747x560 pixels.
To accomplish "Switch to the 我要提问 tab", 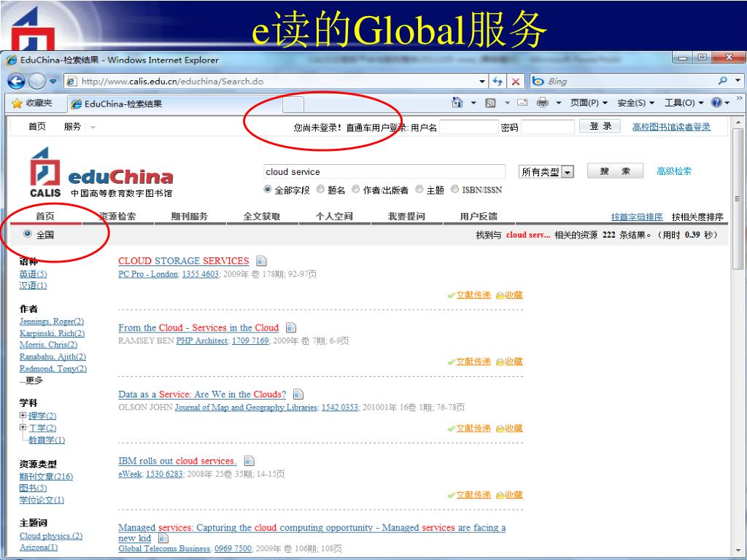I will 406,217.
